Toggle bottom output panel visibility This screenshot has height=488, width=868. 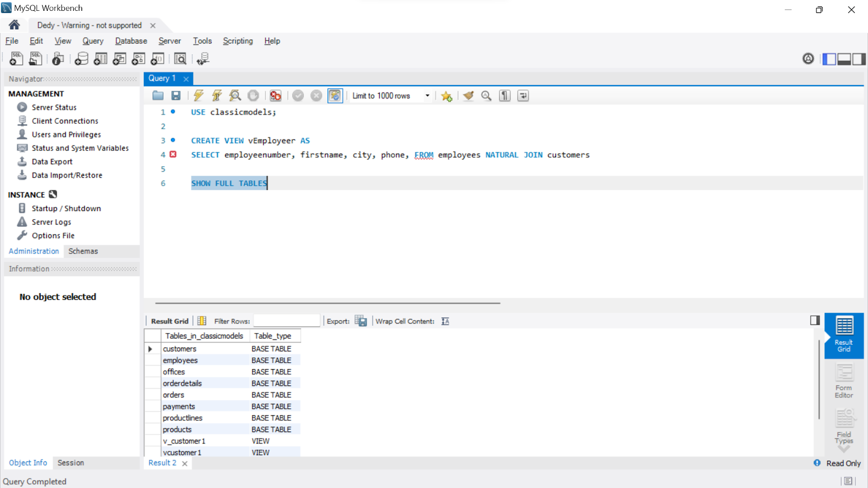(844, 59)
